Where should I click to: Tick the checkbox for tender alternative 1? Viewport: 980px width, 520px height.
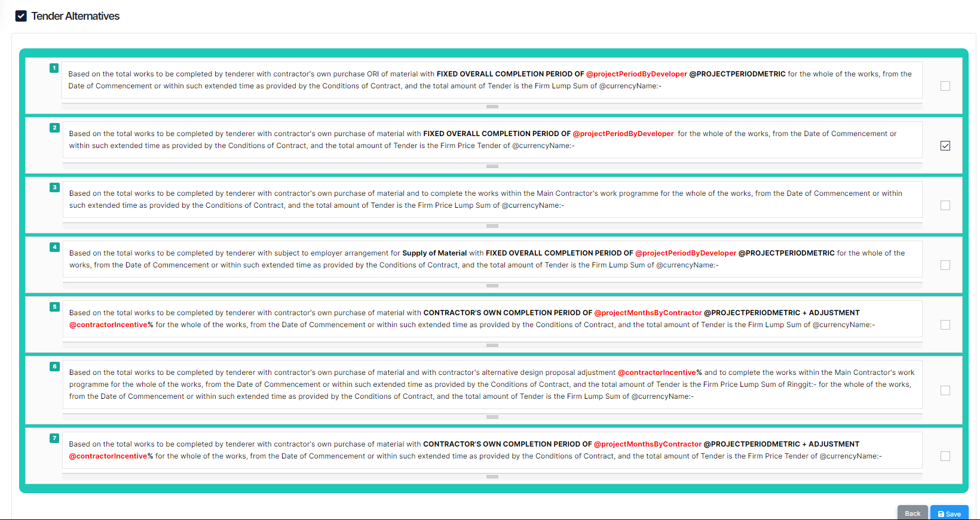click(945, 86)
